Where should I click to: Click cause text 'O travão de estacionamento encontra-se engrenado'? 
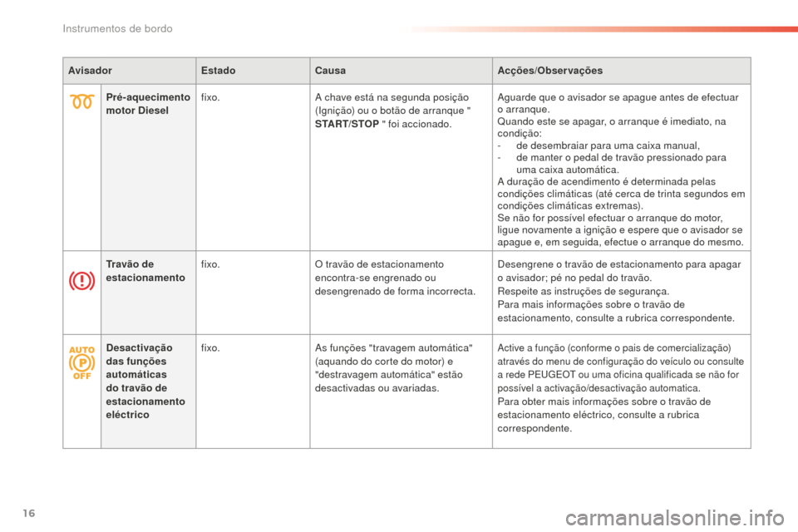(380, 271)
